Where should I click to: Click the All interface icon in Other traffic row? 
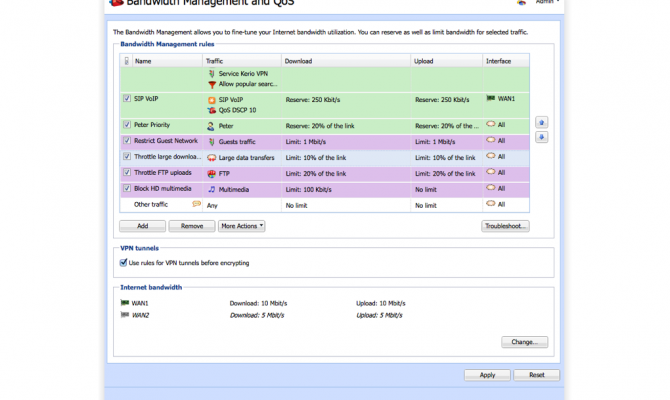(491, 204)
